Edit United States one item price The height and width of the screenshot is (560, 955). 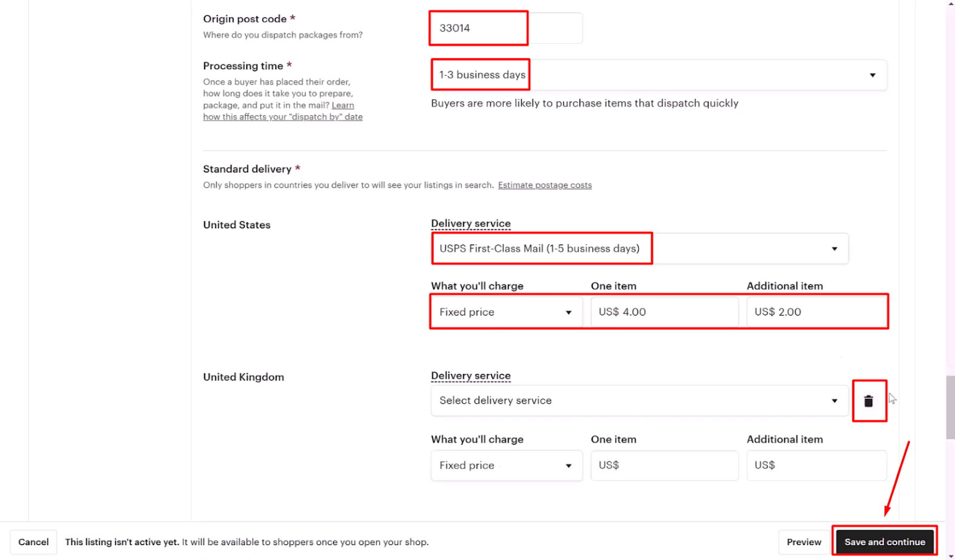[x=664, y=312]
